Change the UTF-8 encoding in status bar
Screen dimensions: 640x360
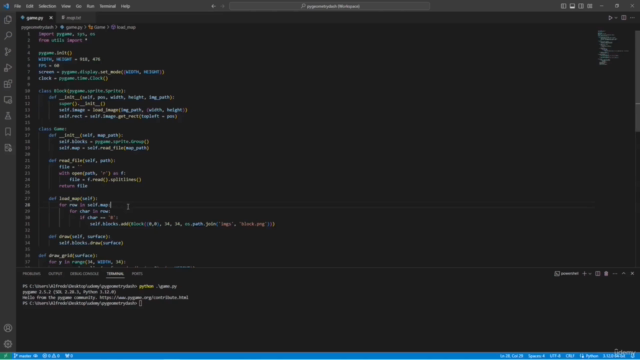click(555, 356)
